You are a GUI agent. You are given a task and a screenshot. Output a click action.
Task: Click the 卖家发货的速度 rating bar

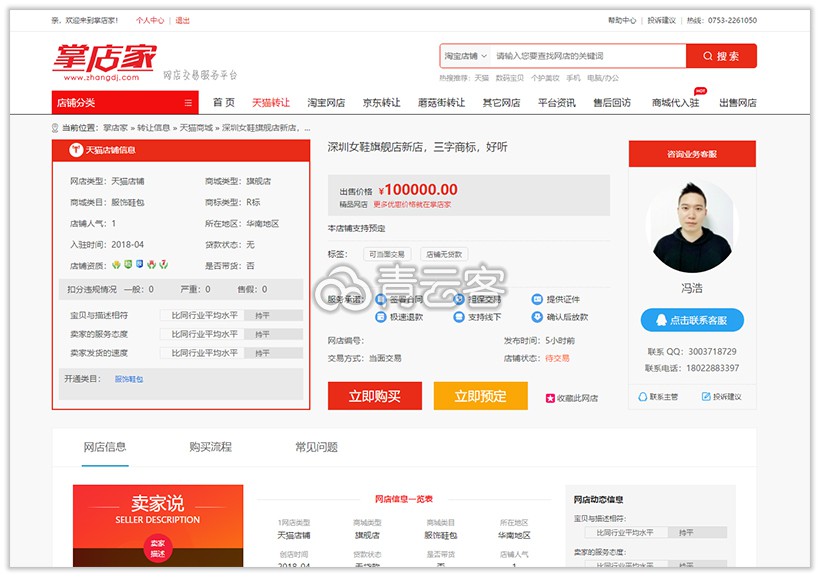coord(231,353)
